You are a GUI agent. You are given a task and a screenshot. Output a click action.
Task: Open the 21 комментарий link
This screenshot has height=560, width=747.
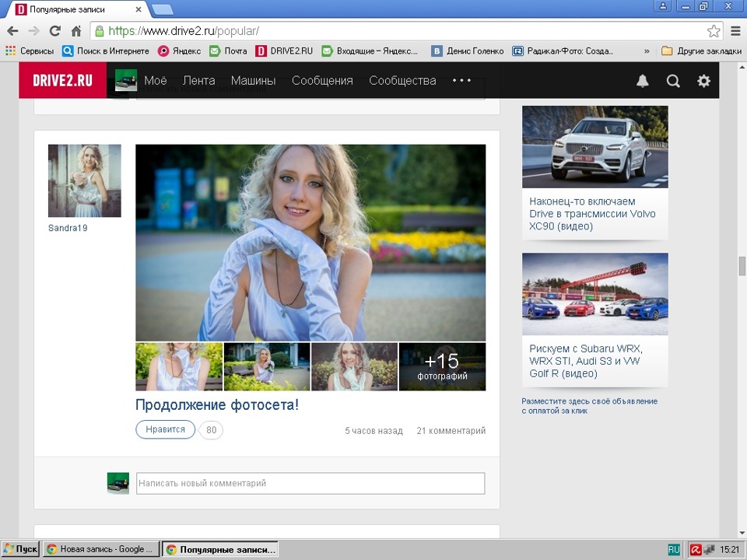[x=451, y=431]
